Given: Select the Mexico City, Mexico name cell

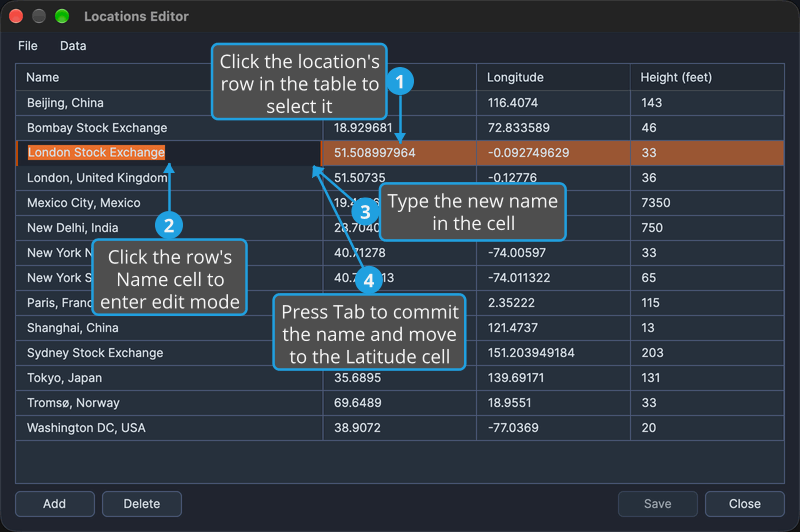Looking at the screenshot, I should (169, 203).
